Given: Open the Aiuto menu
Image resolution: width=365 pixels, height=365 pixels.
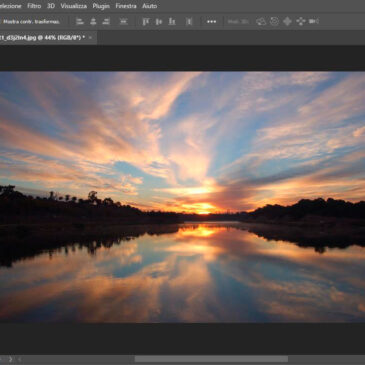Looking at the screenshot, I should [x=149, y=6].
